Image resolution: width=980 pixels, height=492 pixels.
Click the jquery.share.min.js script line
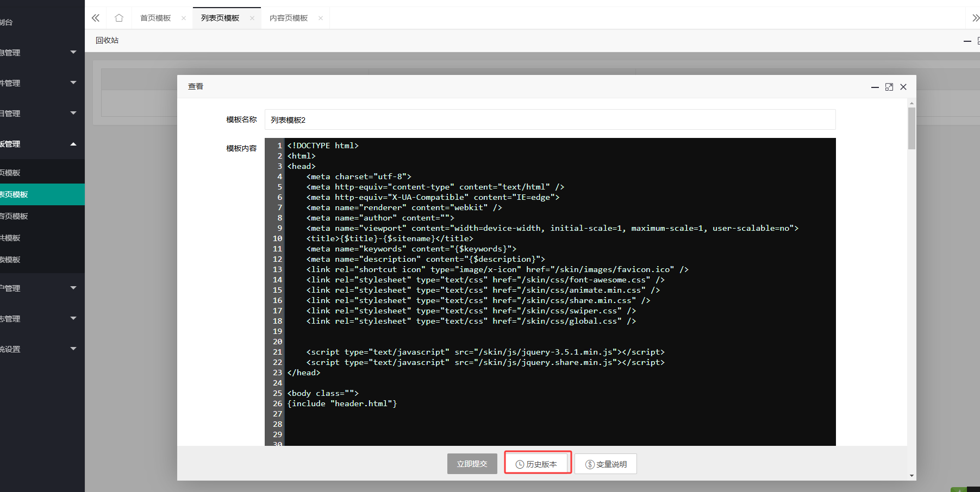485,362
